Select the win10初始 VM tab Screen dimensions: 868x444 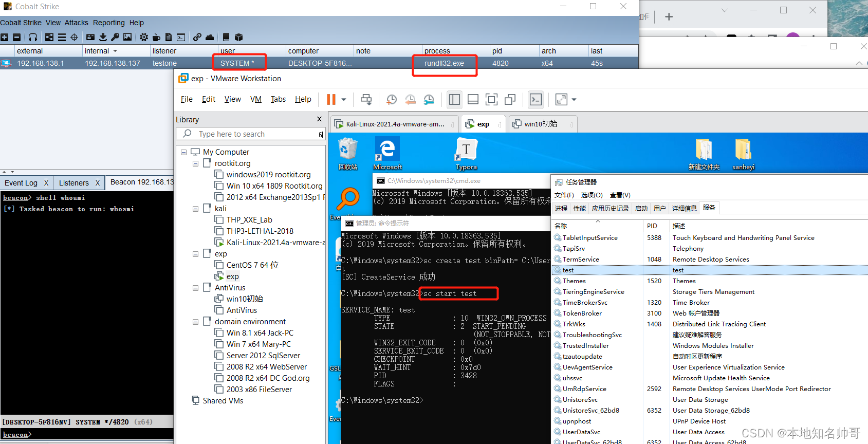[x=543, y=124]
